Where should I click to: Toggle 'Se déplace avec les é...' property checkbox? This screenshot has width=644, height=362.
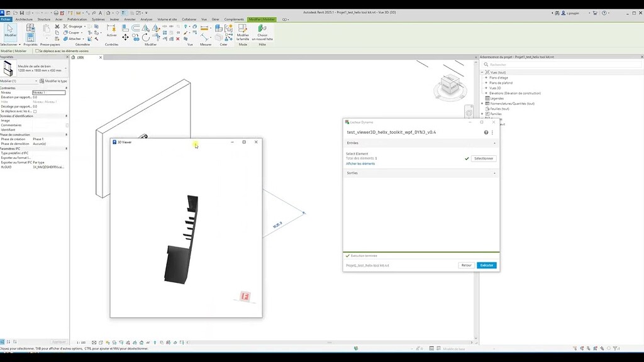[x=35, y=111]
